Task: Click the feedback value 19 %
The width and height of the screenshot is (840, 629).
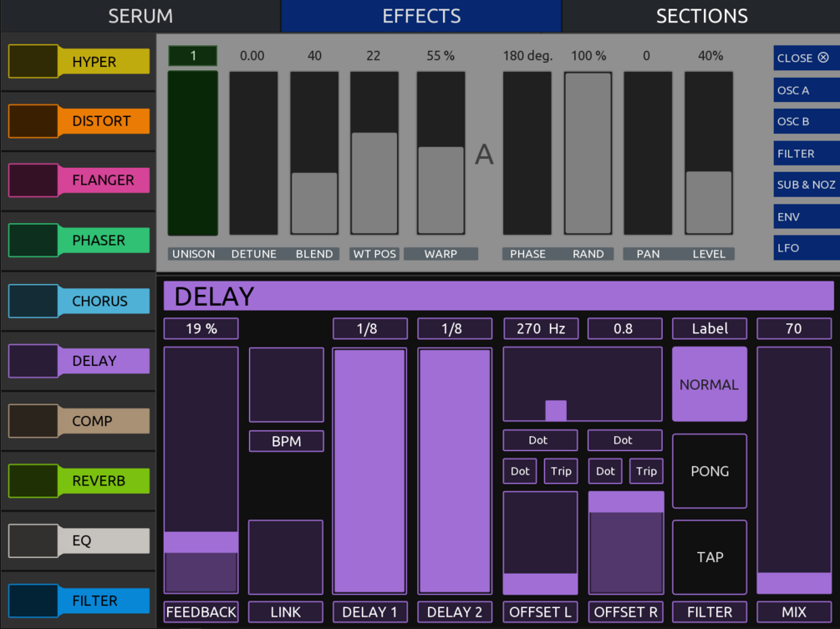Action: tap(201, 328)
